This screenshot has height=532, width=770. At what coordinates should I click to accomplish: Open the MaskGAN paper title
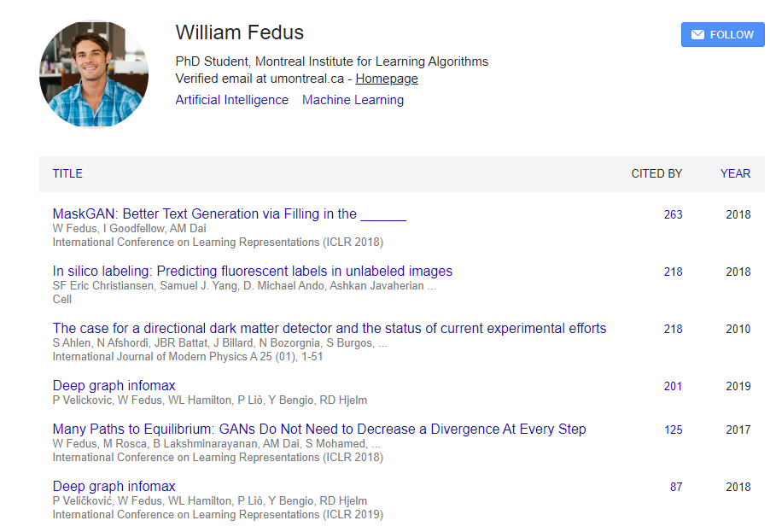(x=230, y=213)
